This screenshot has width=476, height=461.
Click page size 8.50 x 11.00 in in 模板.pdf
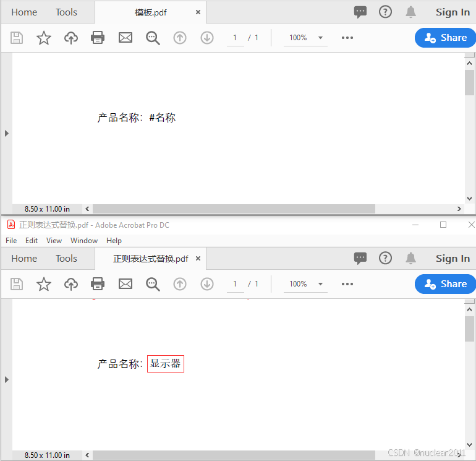(x=47, y=209)
